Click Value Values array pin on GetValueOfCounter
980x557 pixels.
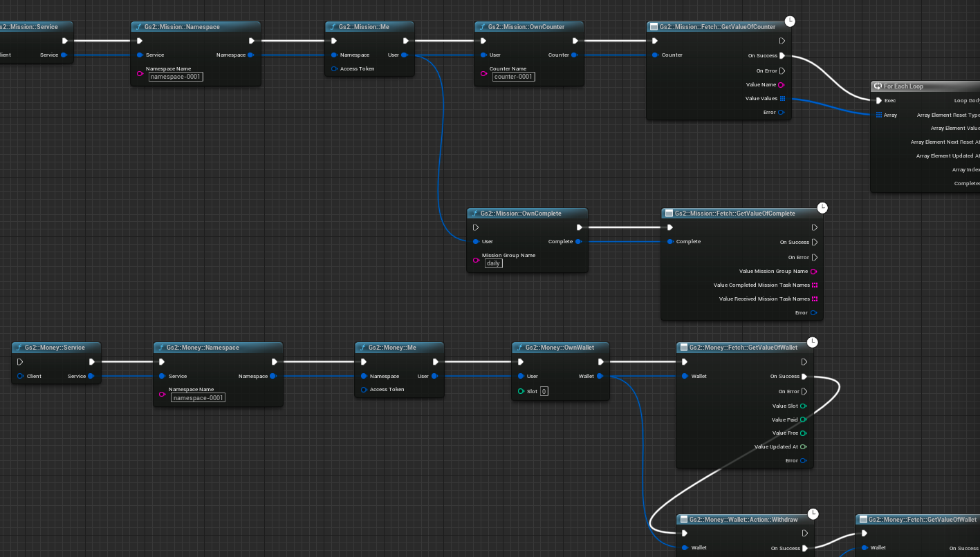782,98
